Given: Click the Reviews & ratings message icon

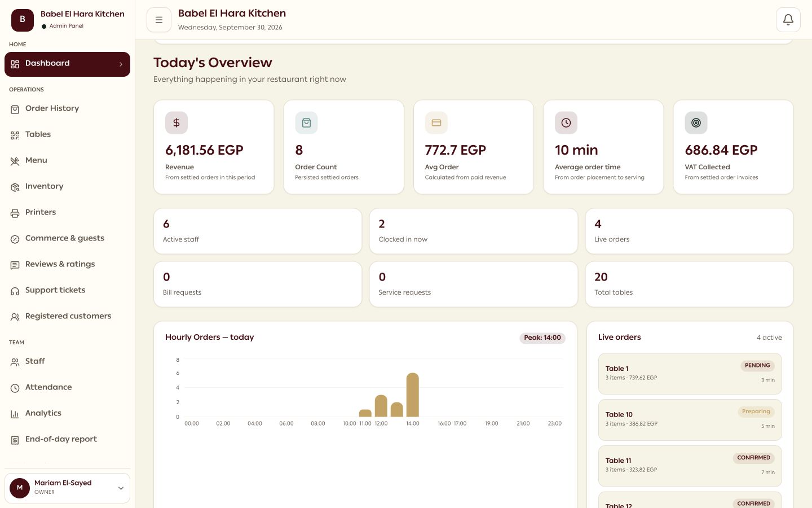Looking at the screenshot, I should tap(15, 265).
